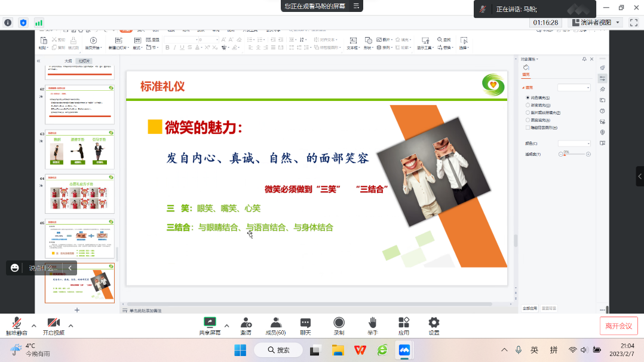This screenshot has height=362, width=644.
Task: Click the apply to all button
Action: tap(530, 308)
